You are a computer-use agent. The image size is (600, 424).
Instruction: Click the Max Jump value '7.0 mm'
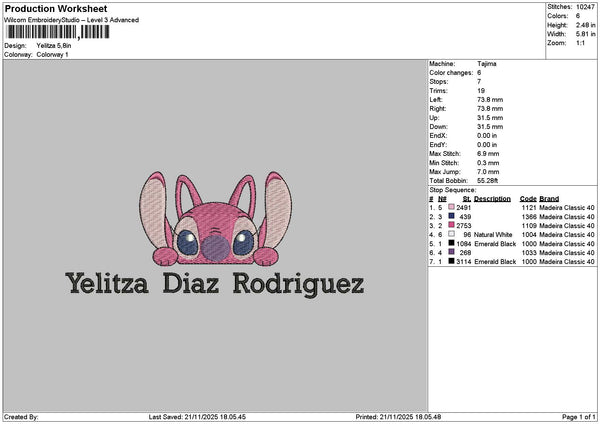click(488, 172)
